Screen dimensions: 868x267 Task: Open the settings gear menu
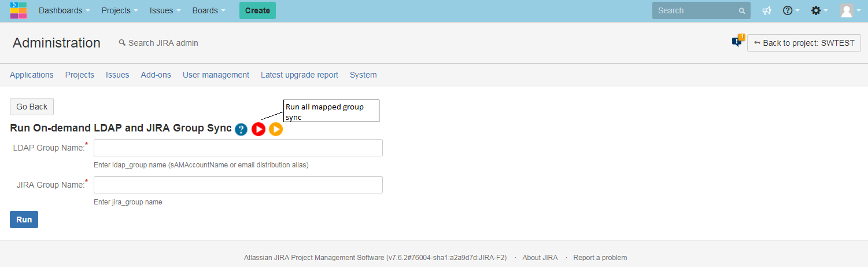819,10
